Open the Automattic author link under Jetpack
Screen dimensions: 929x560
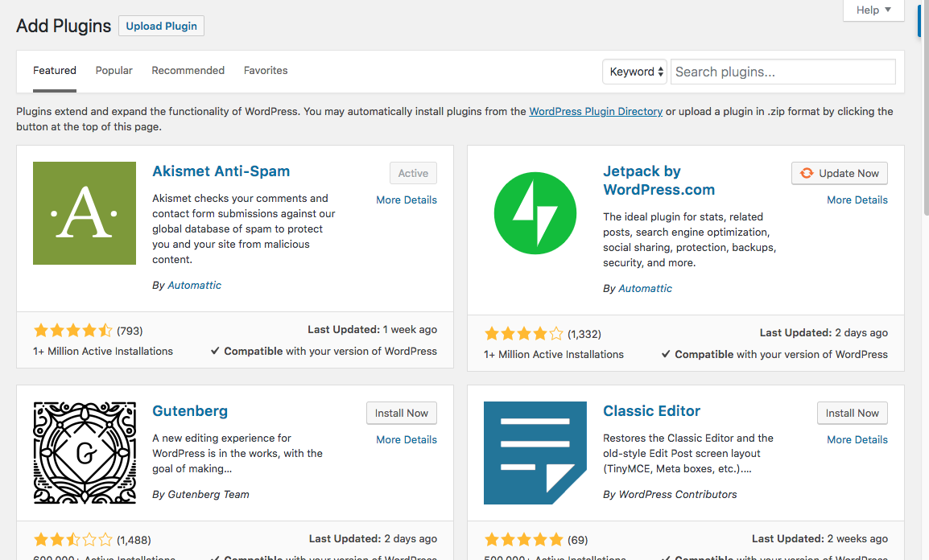pyautogui.click(x=645, y=289)
